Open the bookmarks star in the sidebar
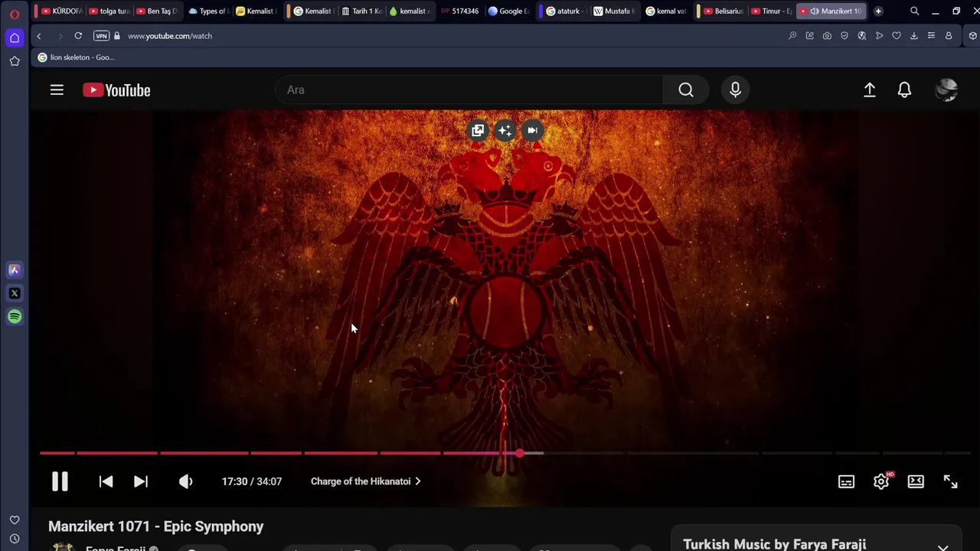Screen dimensions: 980x551 (15, 61)
